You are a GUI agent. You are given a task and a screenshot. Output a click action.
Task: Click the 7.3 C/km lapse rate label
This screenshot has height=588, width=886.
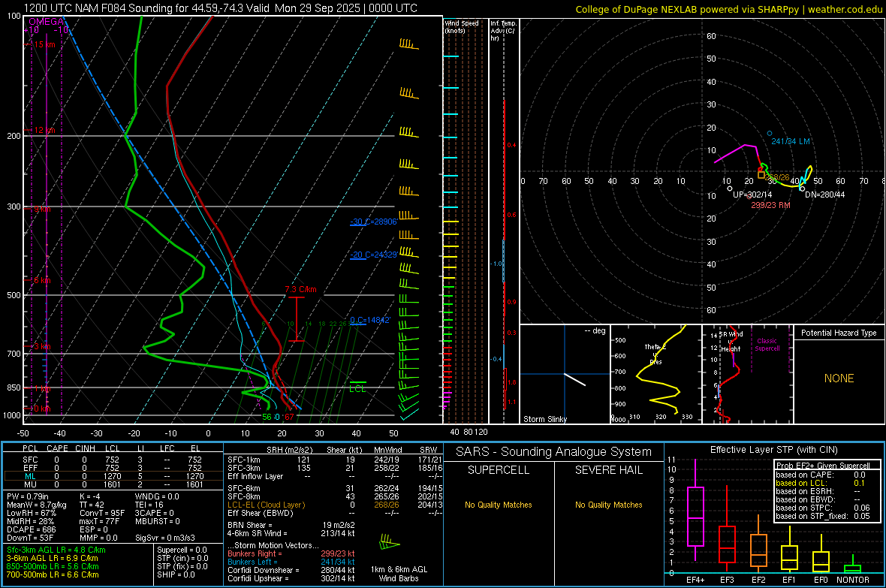[x=300, y=289]
